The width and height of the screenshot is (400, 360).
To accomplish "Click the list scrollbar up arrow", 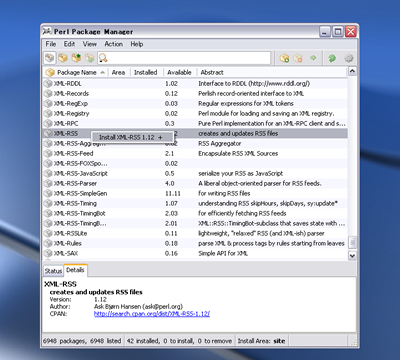I will tap(352, 71).
